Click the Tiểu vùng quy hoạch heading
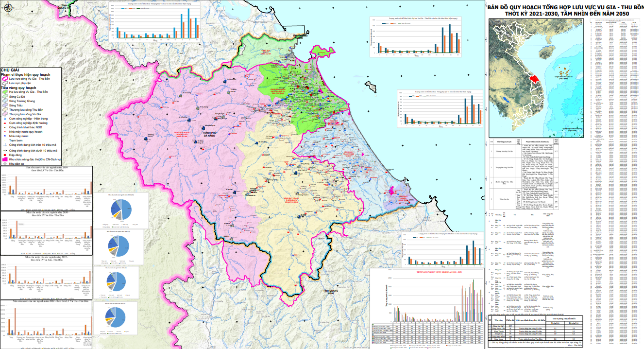644x349 pixels. pyautogui.click(x=18, y=88)
